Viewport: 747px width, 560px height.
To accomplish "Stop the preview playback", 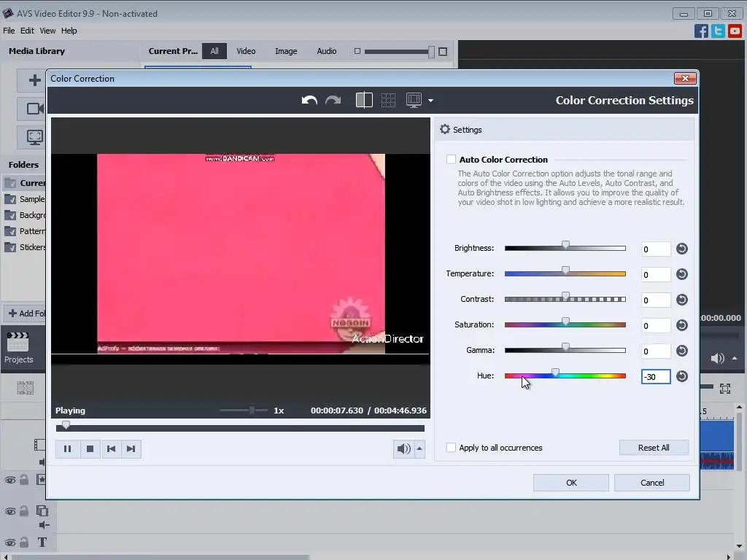I will pyautogui.click(x=90, y=448).
